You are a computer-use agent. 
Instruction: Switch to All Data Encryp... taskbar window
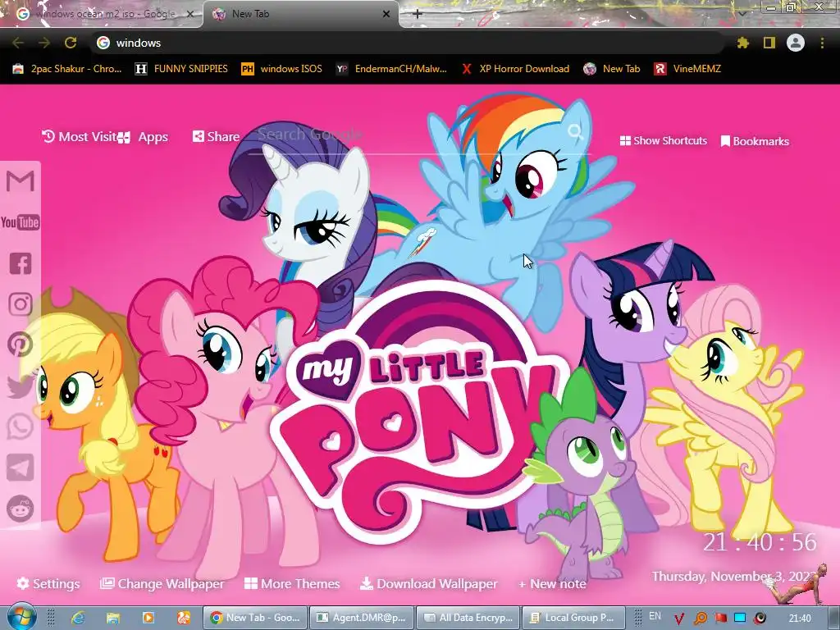pos(468,618)
